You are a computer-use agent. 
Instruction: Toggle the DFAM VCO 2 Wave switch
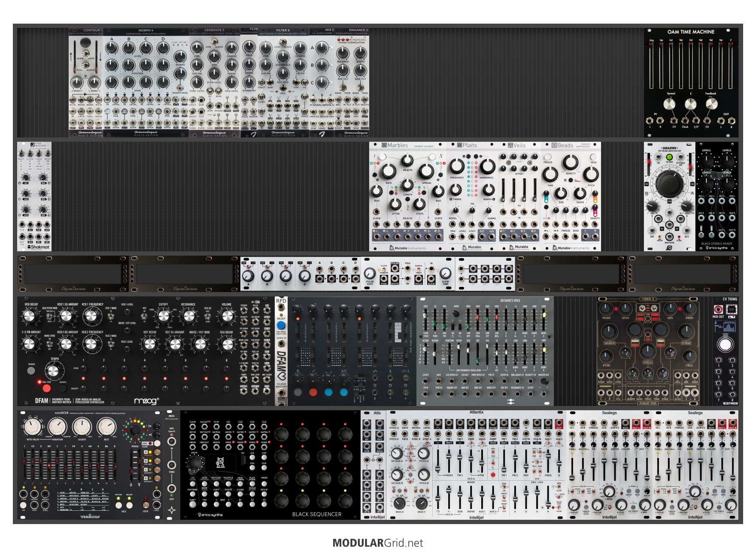[x=111, y=345]
